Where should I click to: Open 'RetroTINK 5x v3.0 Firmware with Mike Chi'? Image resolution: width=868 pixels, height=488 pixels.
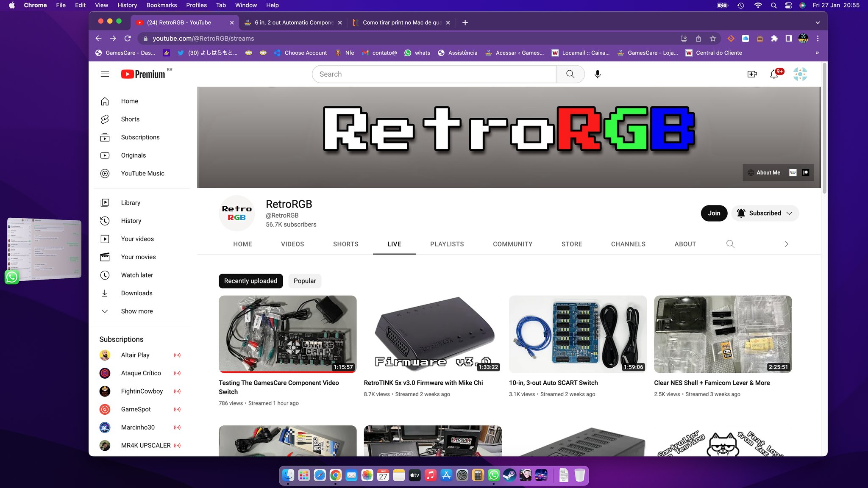(423, 383)
